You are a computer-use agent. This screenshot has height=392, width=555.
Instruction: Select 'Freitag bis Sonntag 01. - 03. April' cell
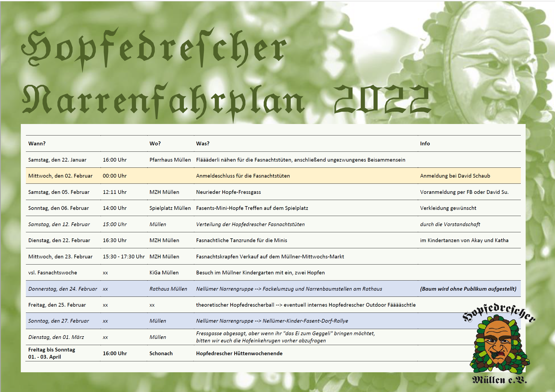coord(51,353)
